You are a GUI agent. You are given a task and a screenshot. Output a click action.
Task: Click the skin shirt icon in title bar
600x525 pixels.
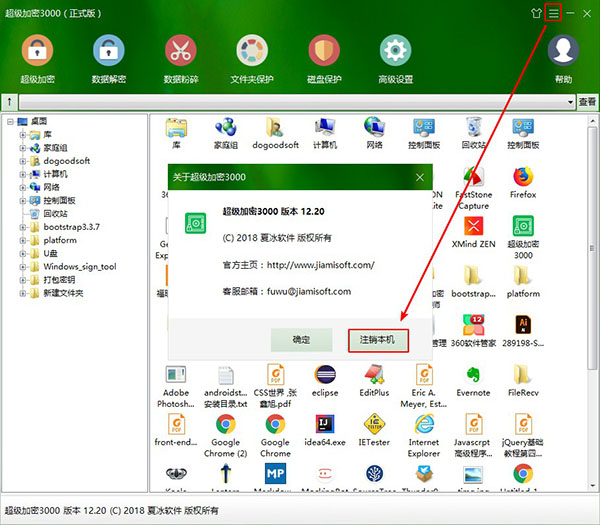click(536, 14)
